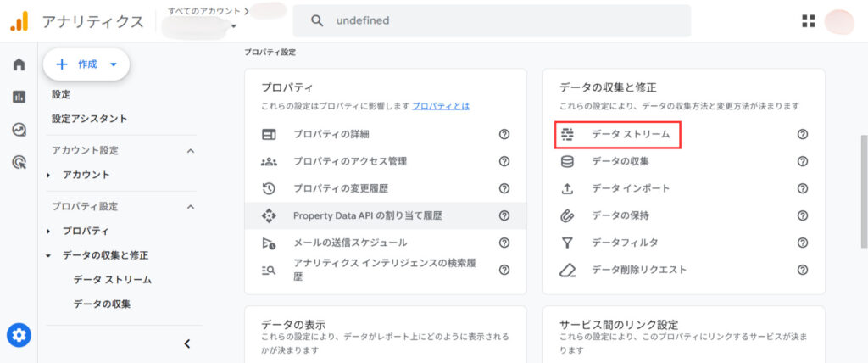
Task: Open データ インポート setting
Action: (631, 188)
